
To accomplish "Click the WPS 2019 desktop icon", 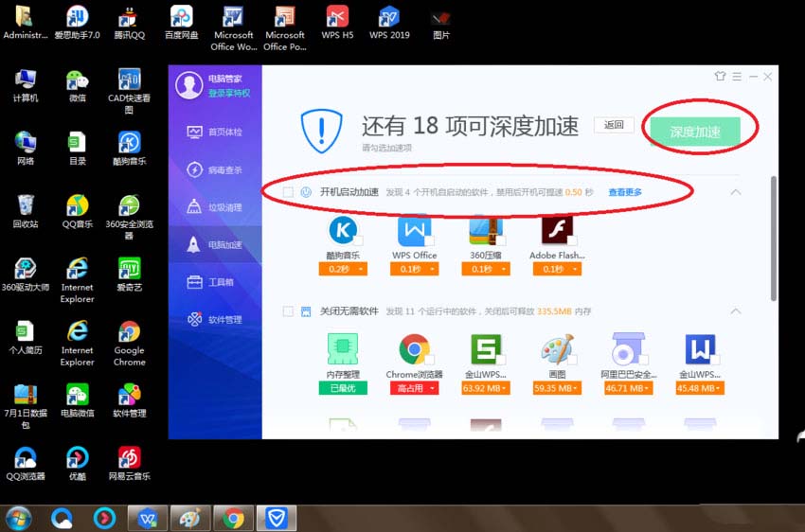I will (x=388, y=17).
